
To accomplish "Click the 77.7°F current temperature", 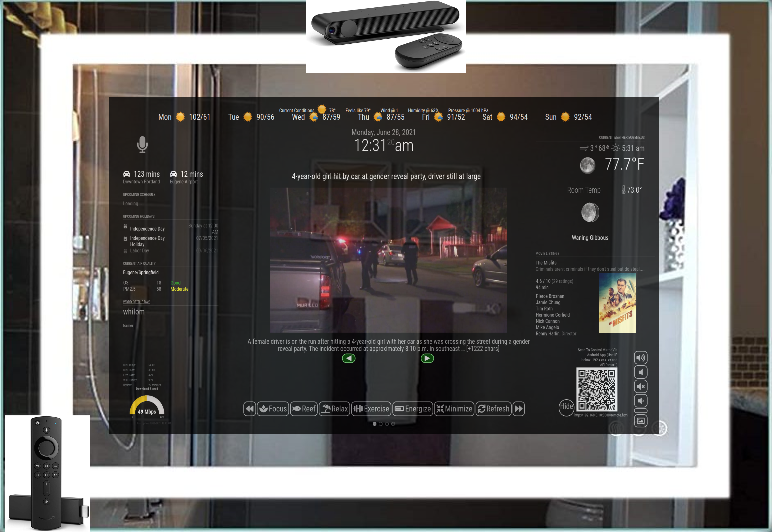I will (624, 164).
